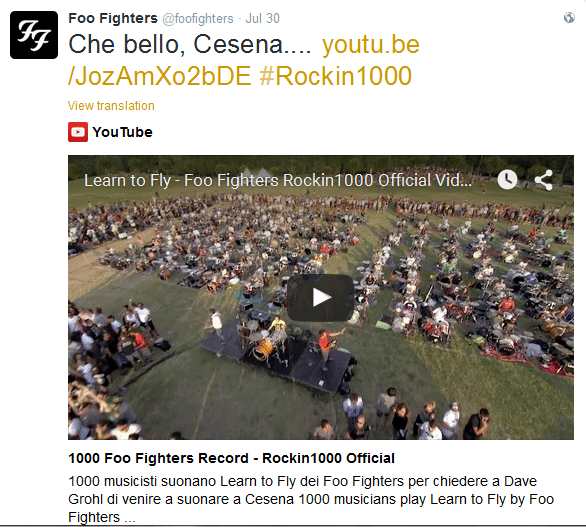Viewport: 586px width, 527px height.
Task: Click the /JozAmXo2bDE link portion
Action: [x=160, y=76]
